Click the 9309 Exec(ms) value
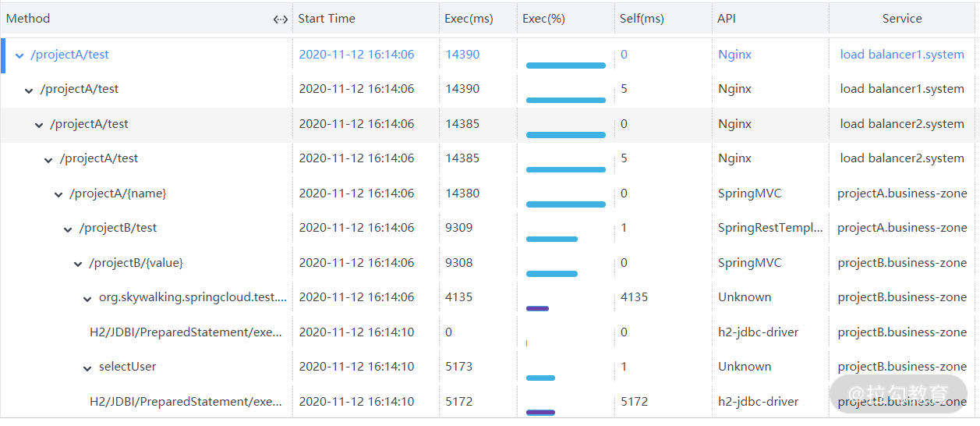The width and height of the screenshot is (980, 426). [459, 228]
